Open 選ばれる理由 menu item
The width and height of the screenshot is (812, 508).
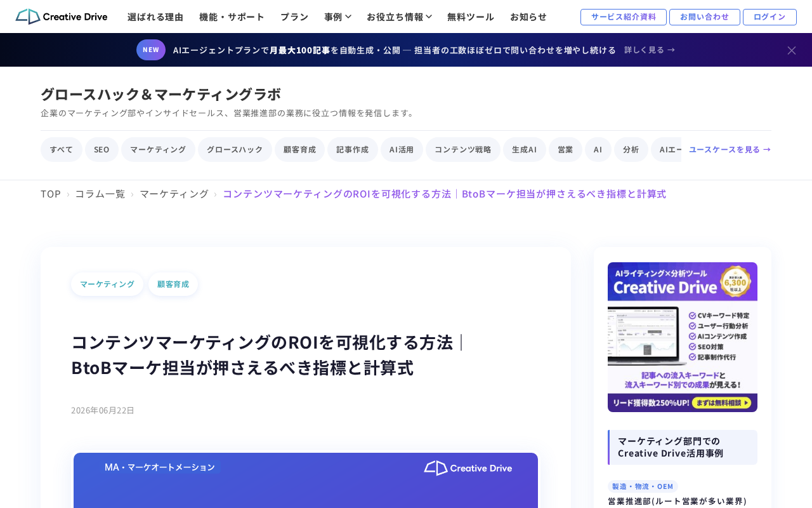coord(155,17)
